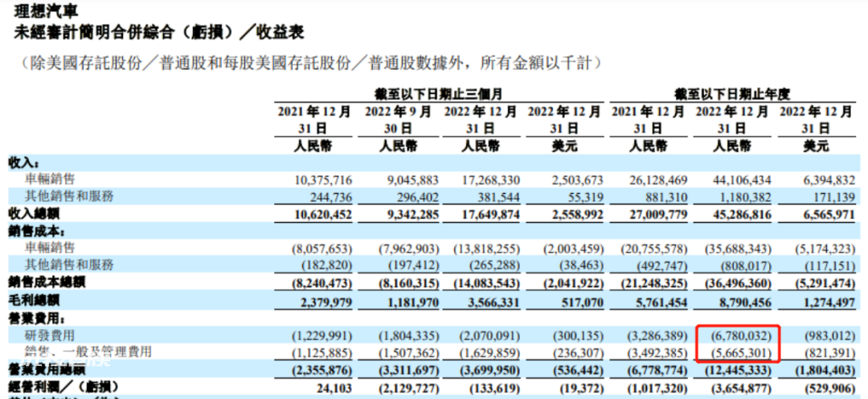Select the 未經審計簡明合併綜合收益表 heading
Viewport: 868px width, 399px height.
coord(159,34)
